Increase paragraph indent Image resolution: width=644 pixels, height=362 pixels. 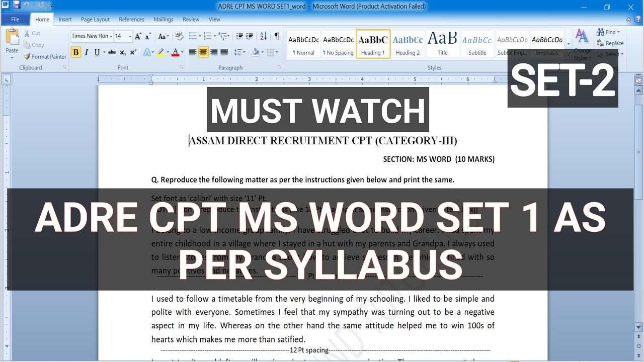pyautogui.click(x=250, y=36)
